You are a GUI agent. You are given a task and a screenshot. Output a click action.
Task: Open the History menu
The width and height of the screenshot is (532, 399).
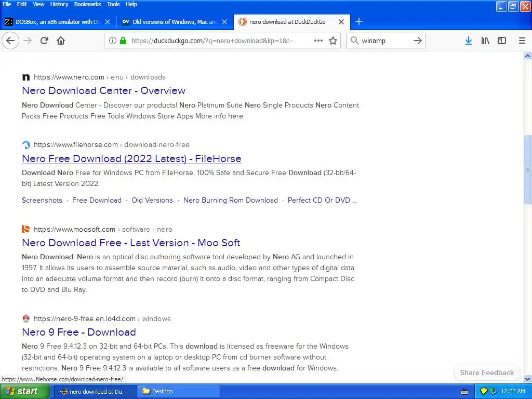pos(59,4)
